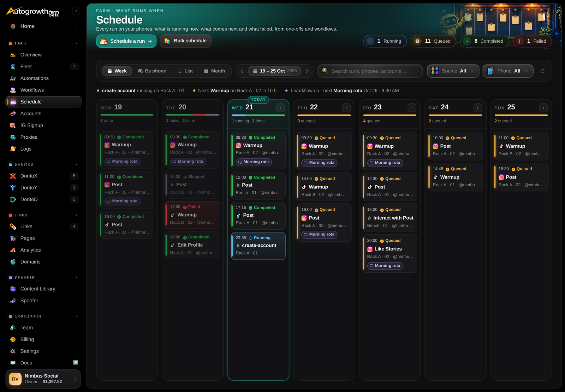Image resolution: width=565 pixels, height=392 pixels.
Task: Filter by the 1 Failed status pill
Action: tap(533, 41)
